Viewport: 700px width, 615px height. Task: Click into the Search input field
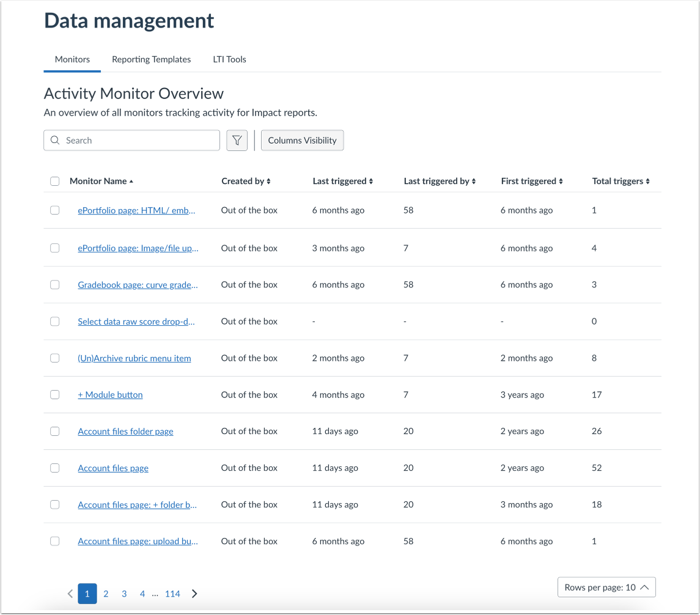(x=139, y=141)
